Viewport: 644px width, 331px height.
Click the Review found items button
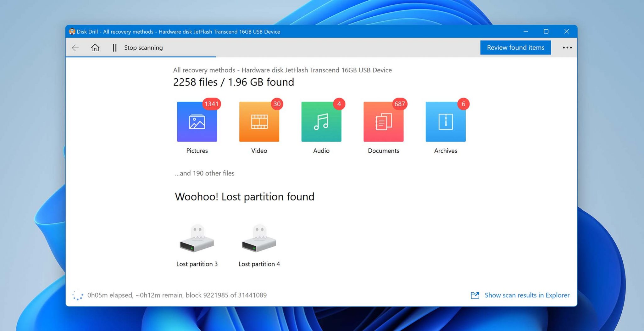(x=515, y=48)
